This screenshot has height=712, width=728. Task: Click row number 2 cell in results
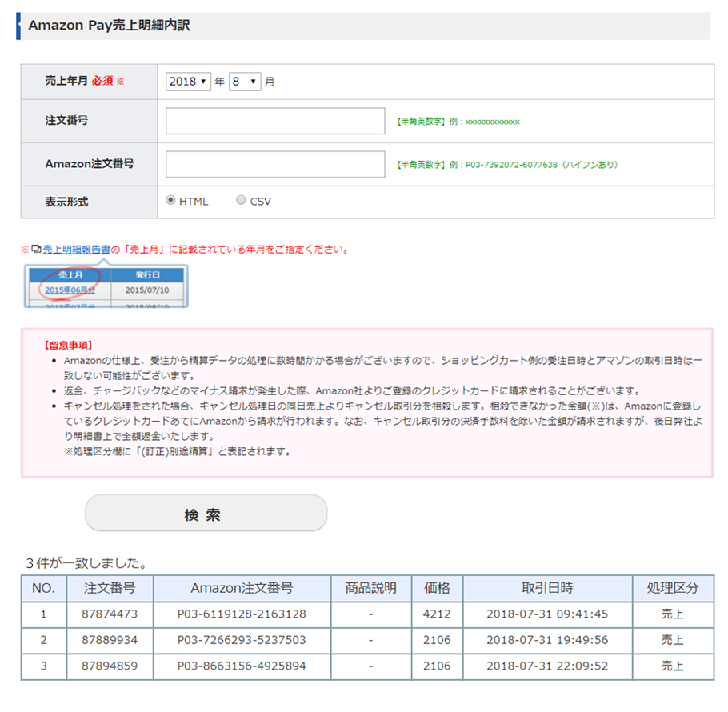(44, 641)
